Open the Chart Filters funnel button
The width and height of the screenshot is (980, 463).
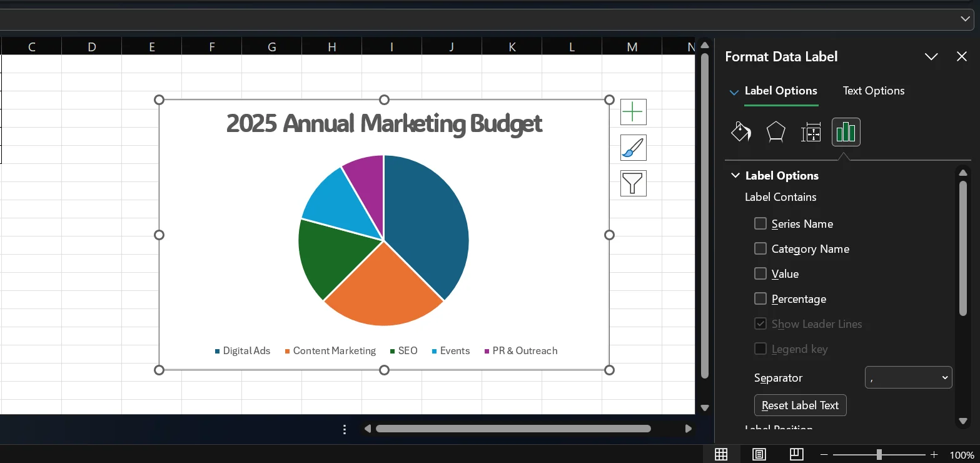coord(633,183)
